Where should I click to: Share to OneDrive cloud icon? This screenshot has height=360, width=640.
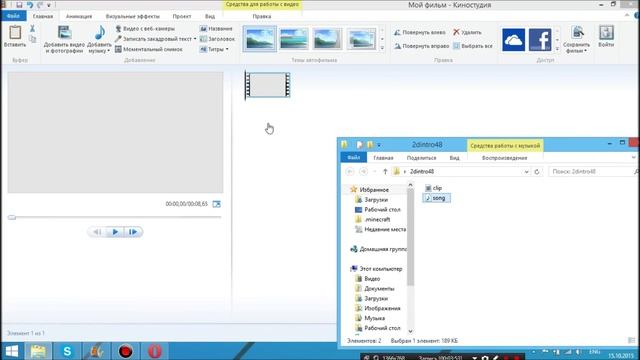[513, 40]
